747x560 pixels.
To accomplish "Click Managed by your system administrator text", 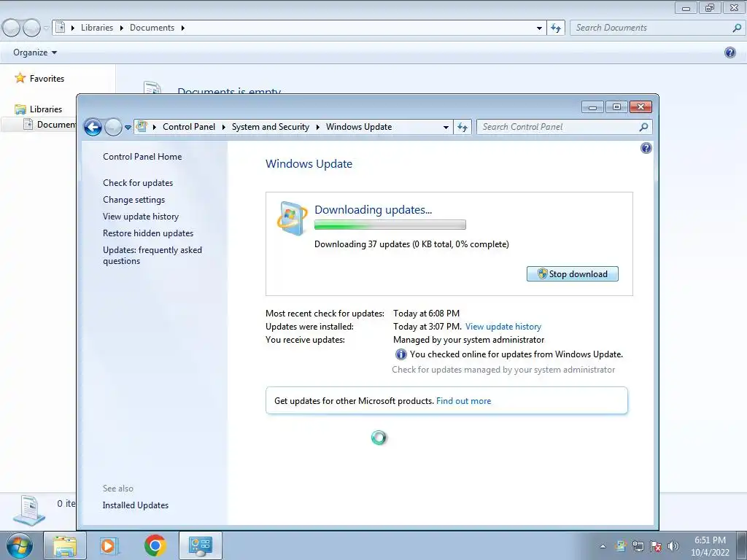I will (x=468, y=340).
